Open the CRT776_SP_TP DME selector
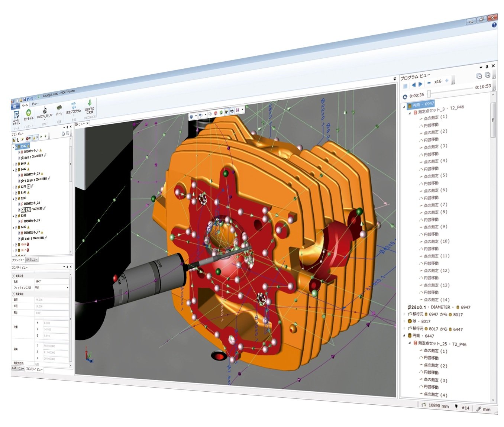The height and width of the screenshot is (427, 504). (x=45, y=113)
